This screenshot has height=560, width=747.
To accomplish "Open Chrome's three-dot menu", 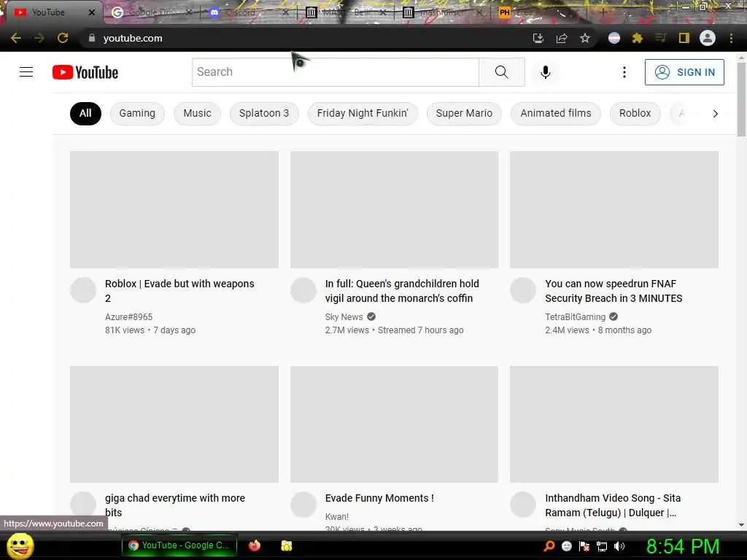I will (731, 38).
